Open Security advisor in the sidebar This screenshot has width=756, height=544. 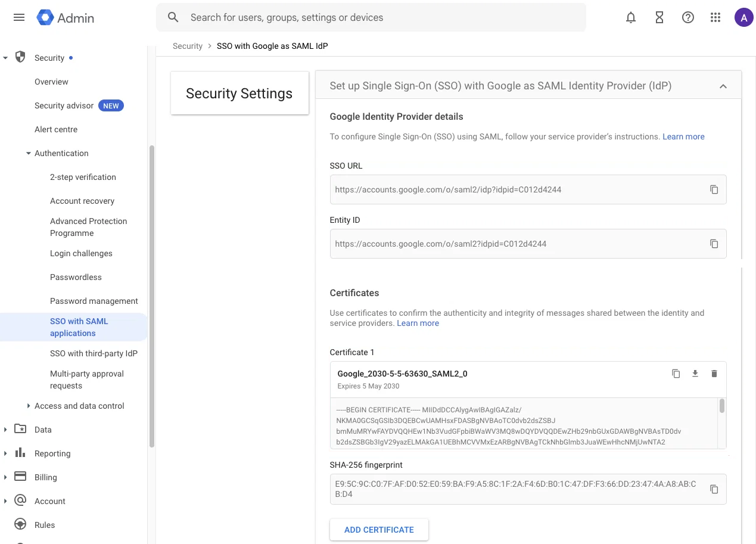[64, 105]
